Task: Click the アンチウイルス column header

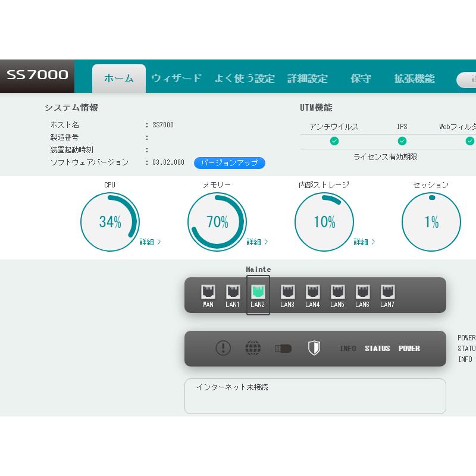Action: 334,127
